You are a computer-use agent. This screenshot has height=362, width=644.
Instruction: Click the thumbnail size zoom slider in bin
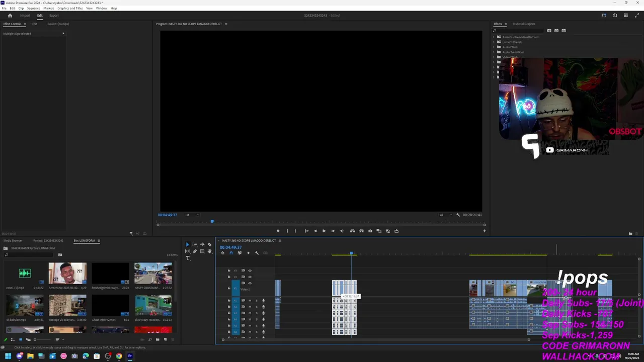(x=42, y=339)
